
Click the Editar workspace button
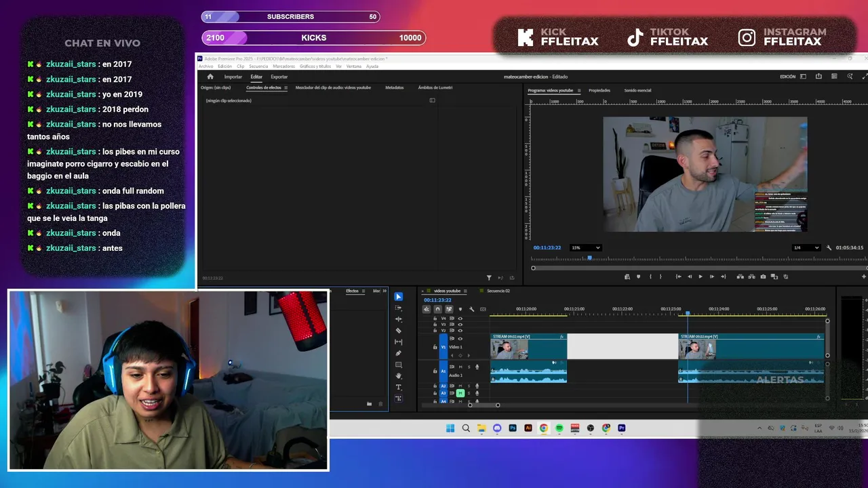[256, 77]
